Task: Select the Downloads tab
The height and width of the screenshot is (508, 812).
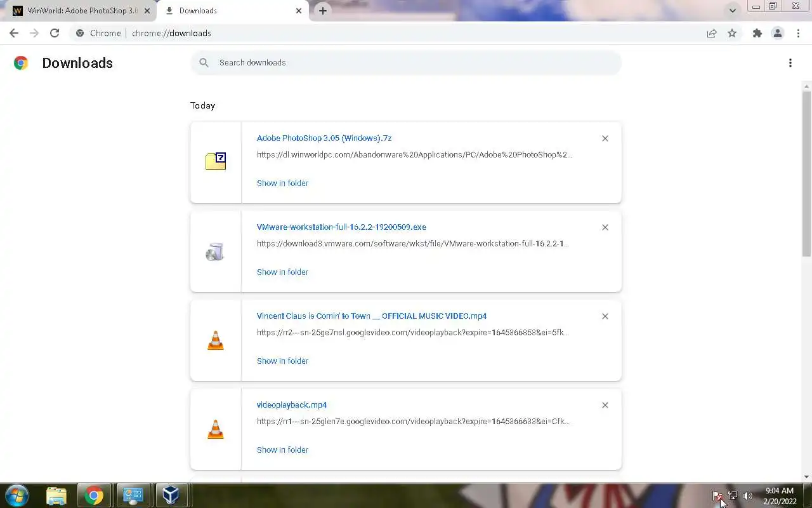Action: point(232,11)
